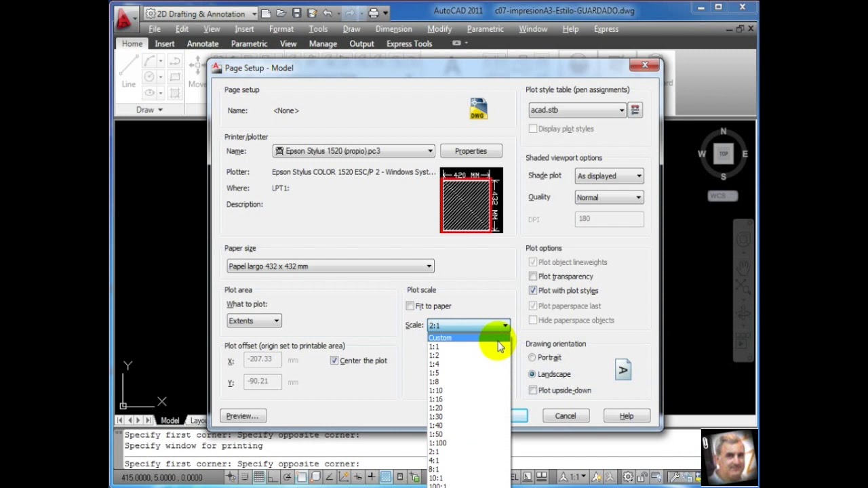Choose 1:100 from the scale list
The image size is (868, 488).
point(469,443)
